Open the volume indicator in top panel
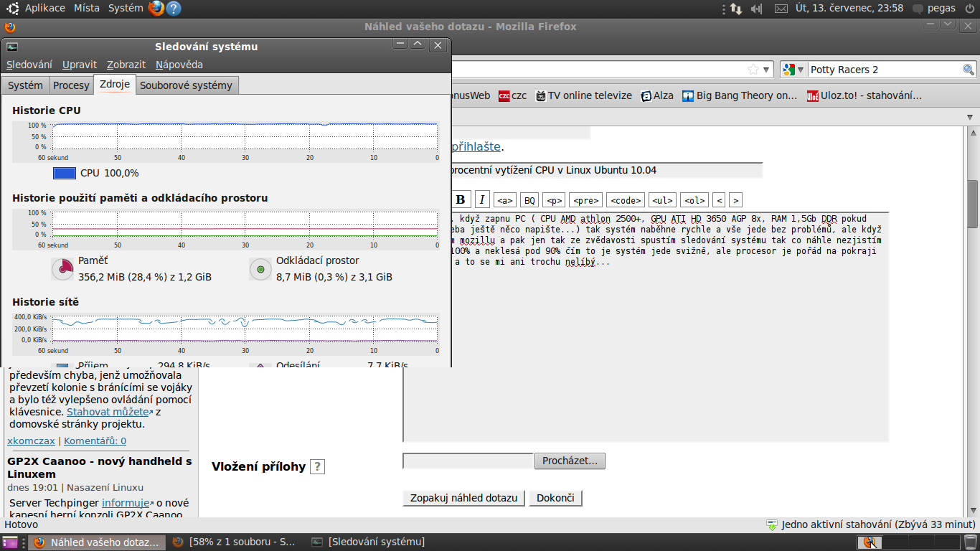Viewport: 980px width, 551px height. pyautogui.click(x=756, y=9)
